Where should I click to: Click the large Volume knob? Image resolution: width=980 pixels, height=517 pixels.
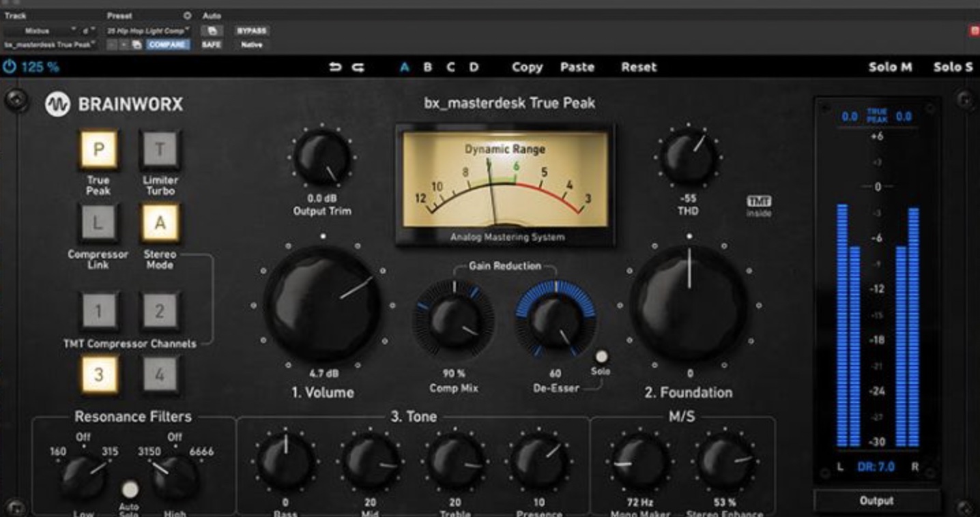point(322,304)
